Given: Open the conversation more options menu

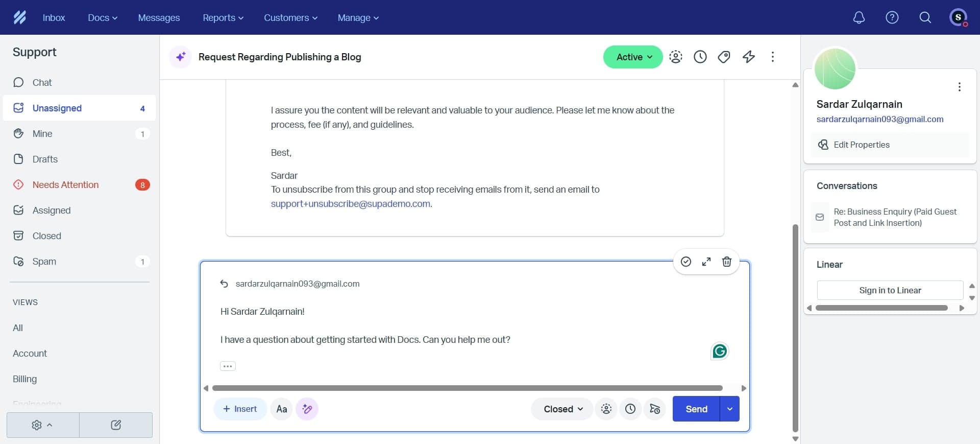Looking at the screenshot, I should 772,57.
